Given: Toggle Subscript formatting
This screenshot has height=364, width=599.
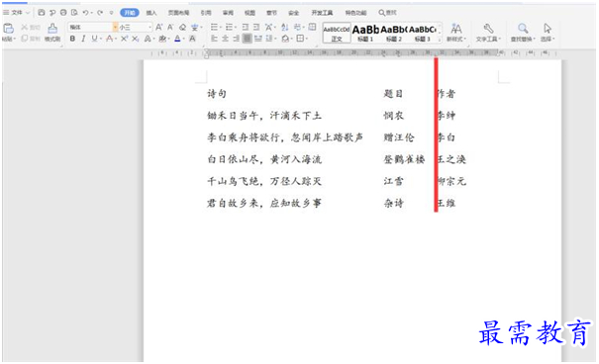Looking at the screenshot, I should tap(136, 39).
